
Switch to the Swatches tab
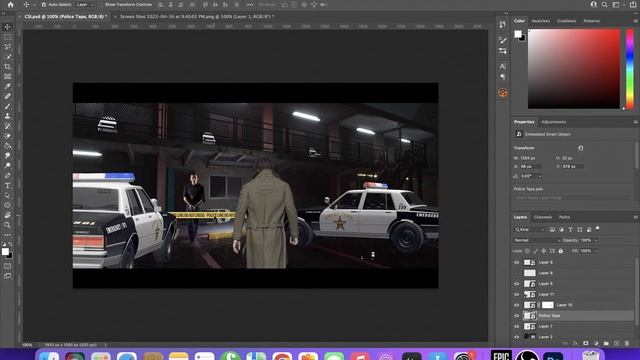click(540, 21)
